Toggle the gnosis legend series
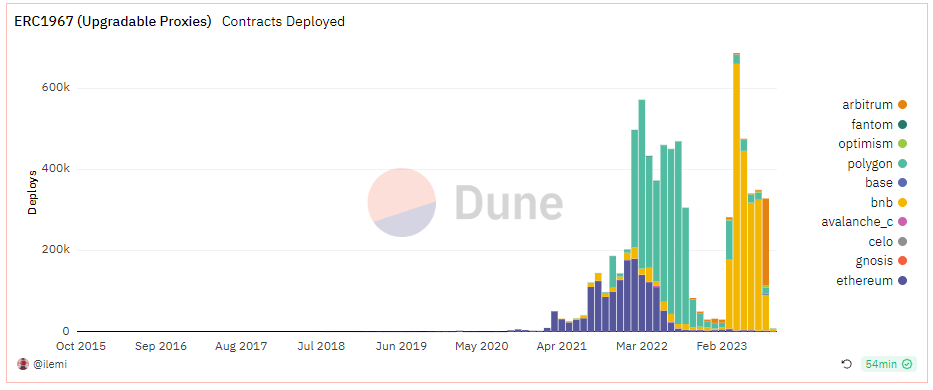Viewport: 933px width, 390px height. pyautogui.click(x=881, y=261)
